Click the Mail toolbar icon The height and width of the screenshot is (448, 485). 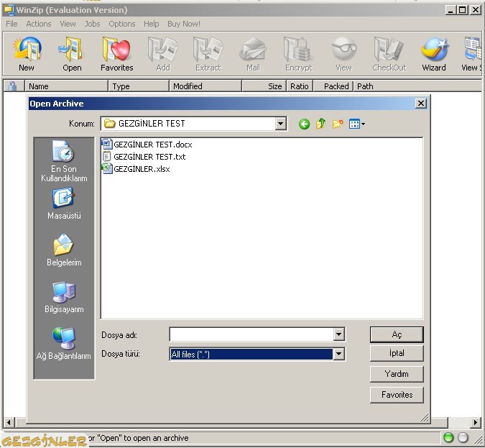tap(253, 54)
